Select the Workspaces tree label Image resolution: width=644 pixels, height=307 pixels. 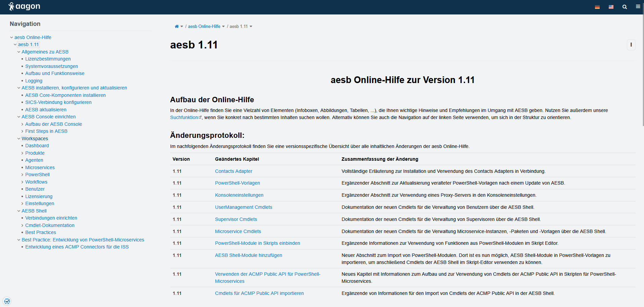point(35,139)
